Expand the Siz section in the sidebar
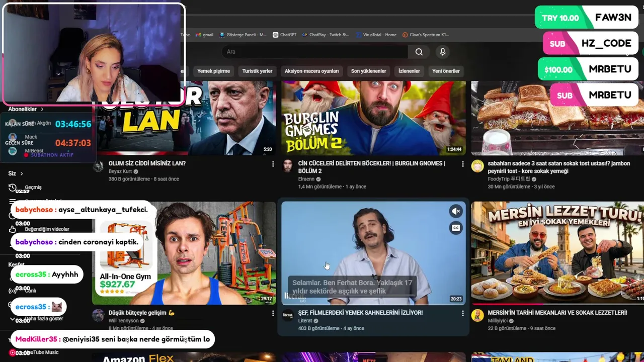 [x=16, y=173]
